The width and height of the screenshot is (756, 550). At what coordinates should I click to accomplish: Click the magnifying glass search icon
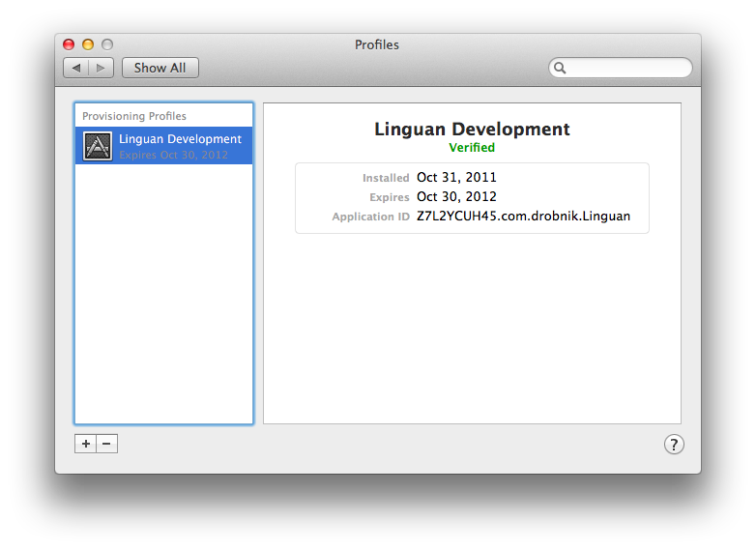tap(560, 68)
